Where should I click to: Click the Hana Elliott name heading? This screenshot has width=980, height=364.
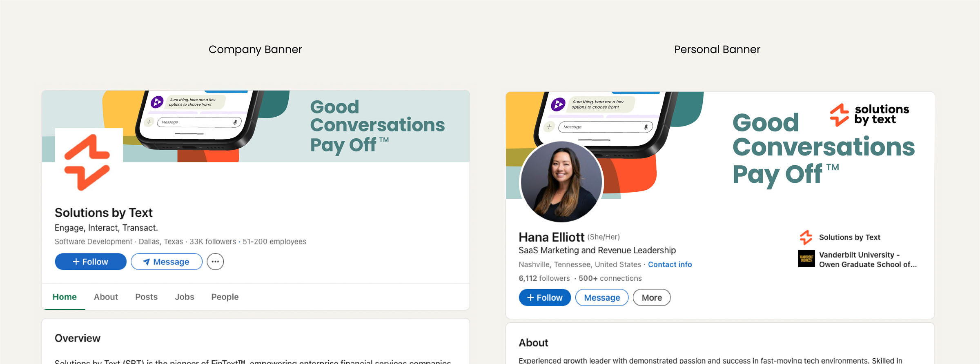coord(551,237)
